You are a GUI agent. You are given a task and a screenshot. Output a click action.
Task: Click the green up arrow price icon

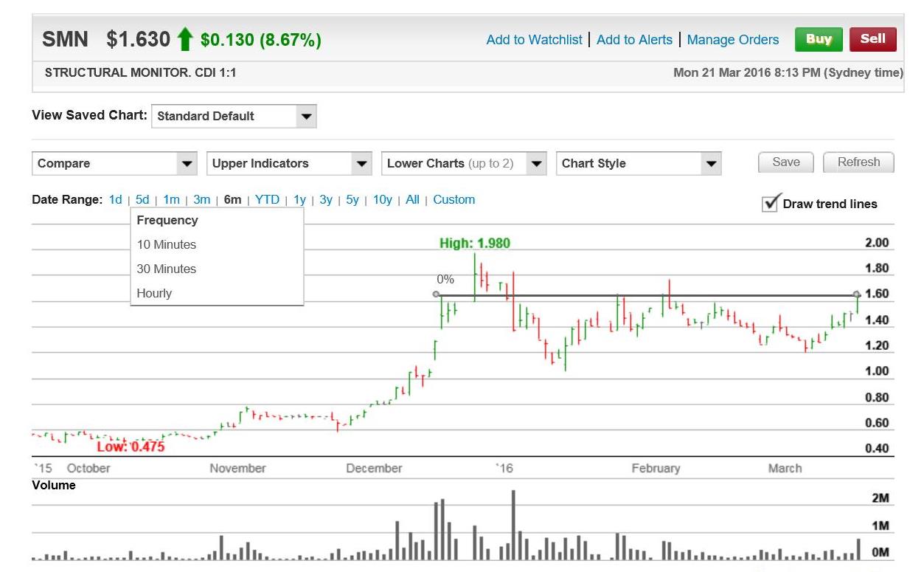pos(185,39)
